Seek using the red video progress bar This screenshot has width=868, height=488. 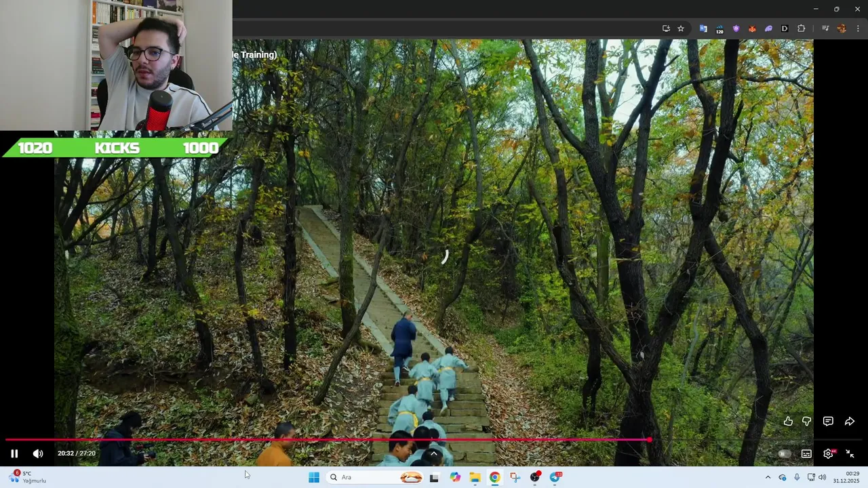[x=328, y=440]
